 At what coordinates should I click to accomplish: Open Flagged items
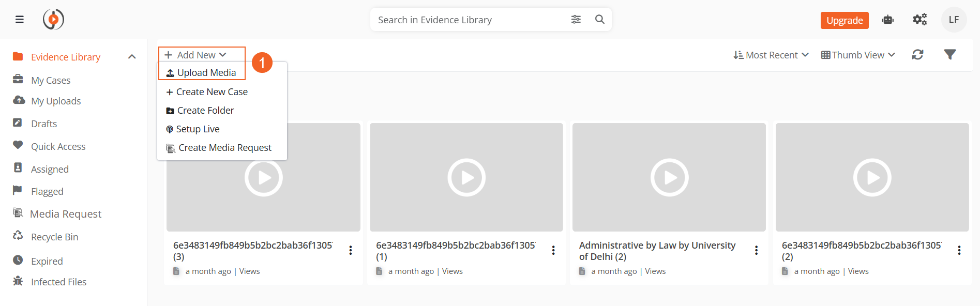(x=47, y=191)
